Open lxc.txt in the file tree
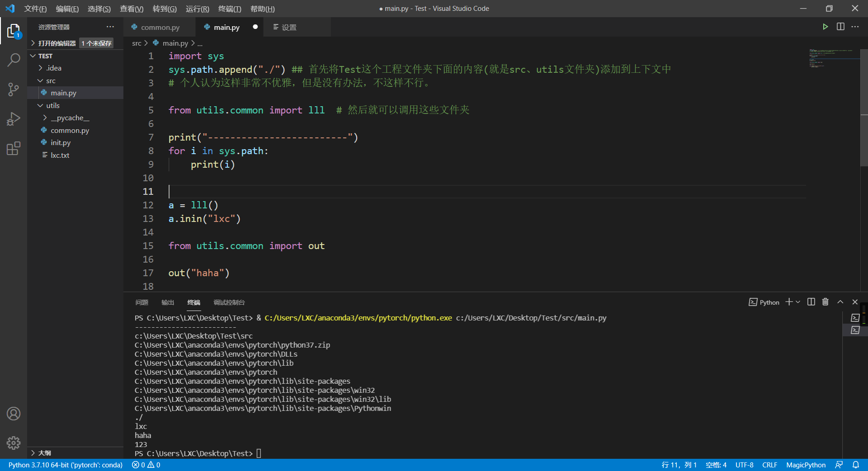868x471 pixels. click(x=75, y=155)
